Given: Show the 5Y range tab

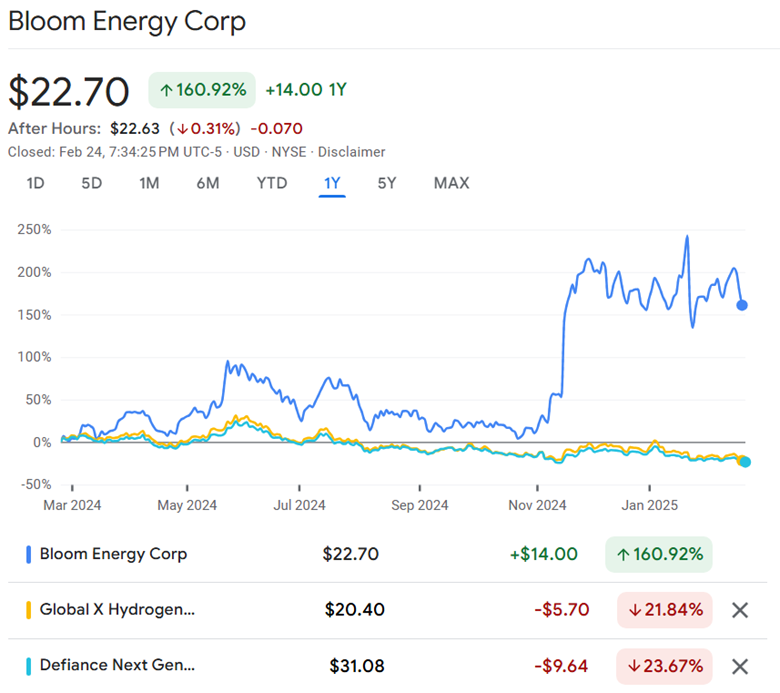Looking at the screenshot, I should (387, 184).
